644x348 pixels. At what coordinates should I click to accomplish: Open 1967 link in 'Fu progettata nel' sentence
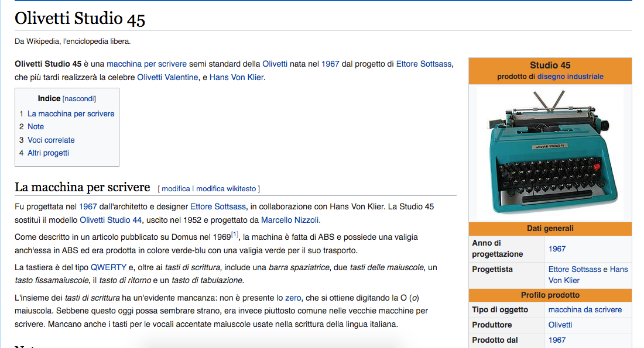[x=88, y=207]
